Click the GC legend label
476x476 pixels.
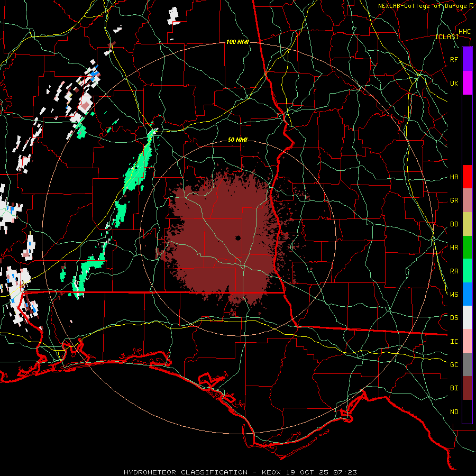454,365
